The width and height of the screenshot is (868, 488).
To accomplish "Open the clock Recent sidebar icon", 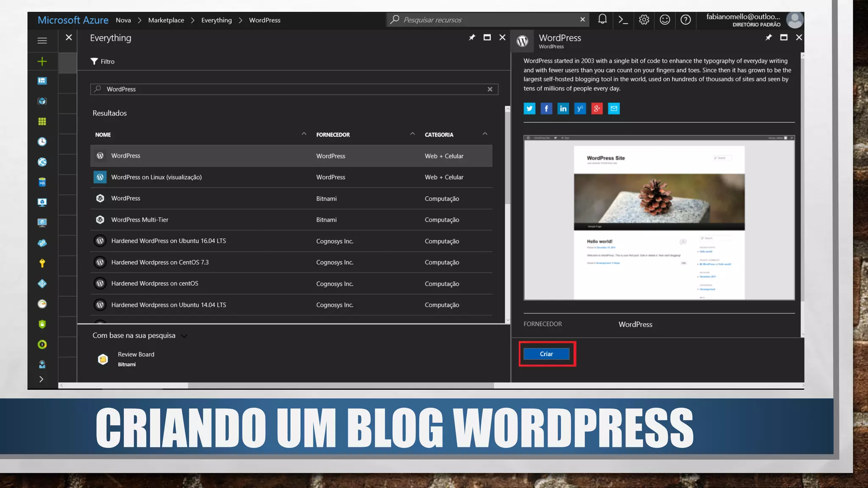I will (42, 141).
